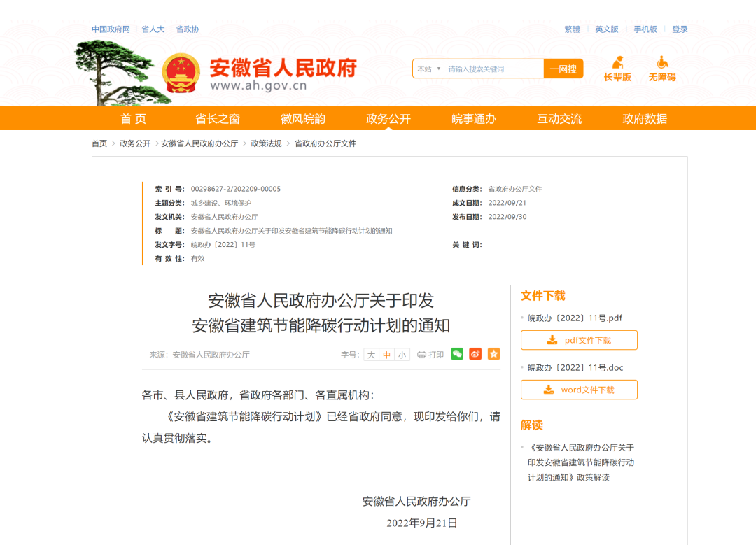This screenshot has width=756, height=545.
Task: Open the 政务公开 navigation tab
Action: [x=388, y=119]
